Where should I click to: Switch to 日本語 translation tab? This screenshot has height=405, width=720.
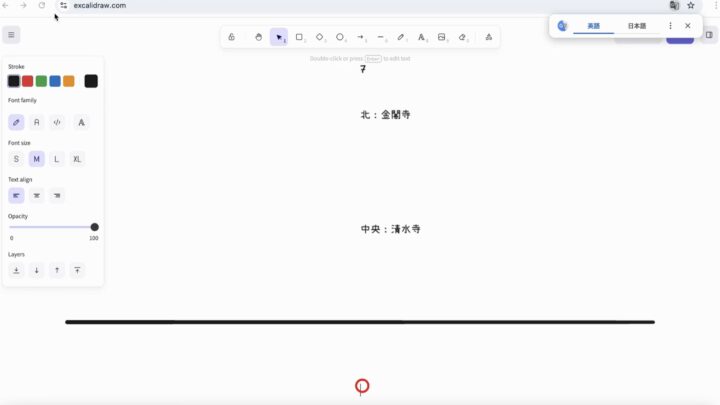click(636, 26)
